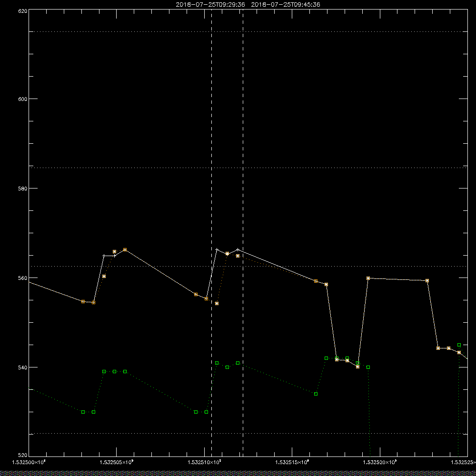Click the orange marker at the 560 peak after the dip

pyautogui.click(x=368, y=278)
